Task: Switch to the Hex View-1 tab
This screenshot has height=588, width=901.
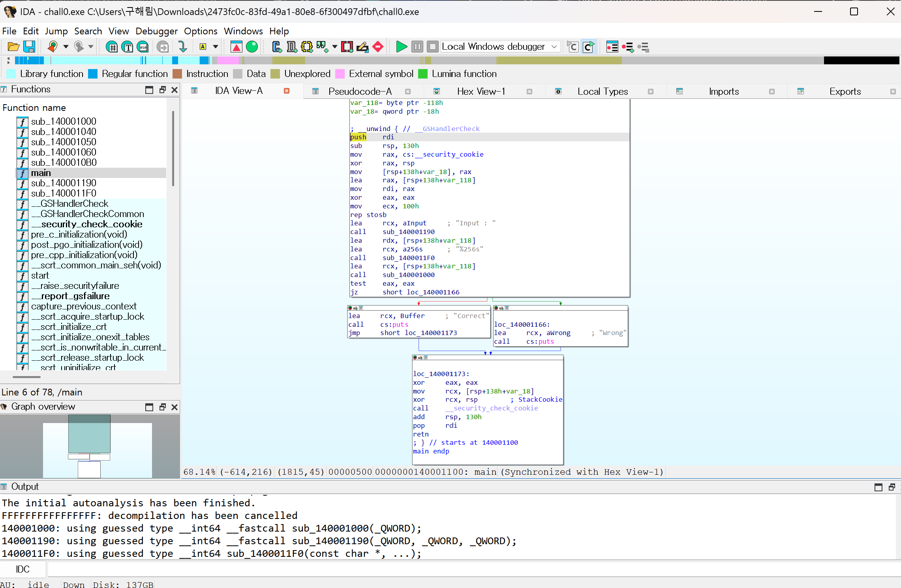Action: coord(481,92)
